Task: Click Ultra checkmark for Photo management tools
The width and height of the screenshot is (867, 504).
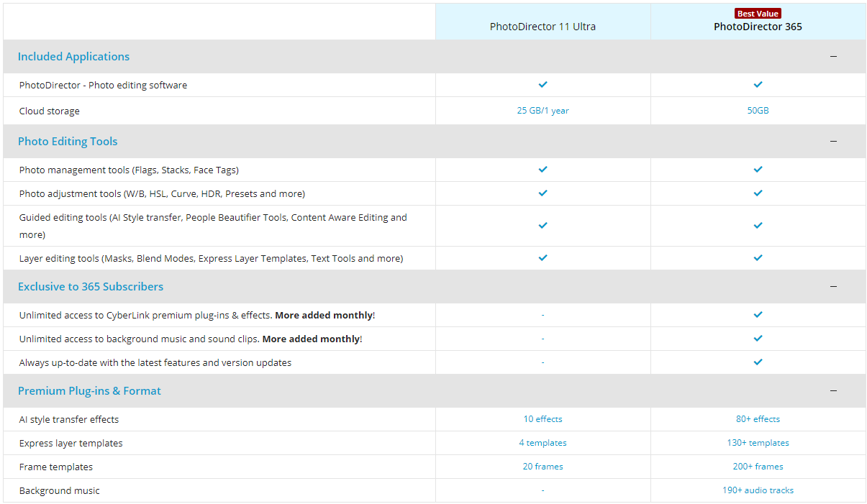Action: pyautogui.click(x=543, y=169)
